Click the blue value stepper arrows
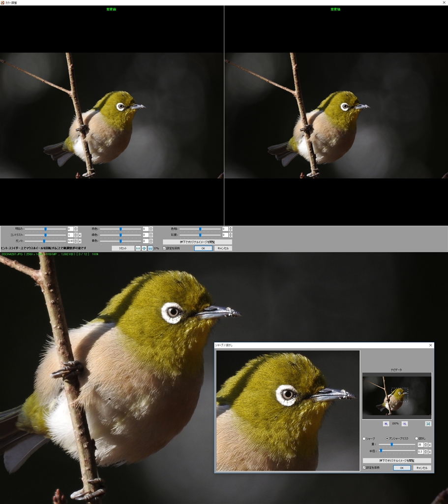 pyautogui.click(x=151, y=241)
